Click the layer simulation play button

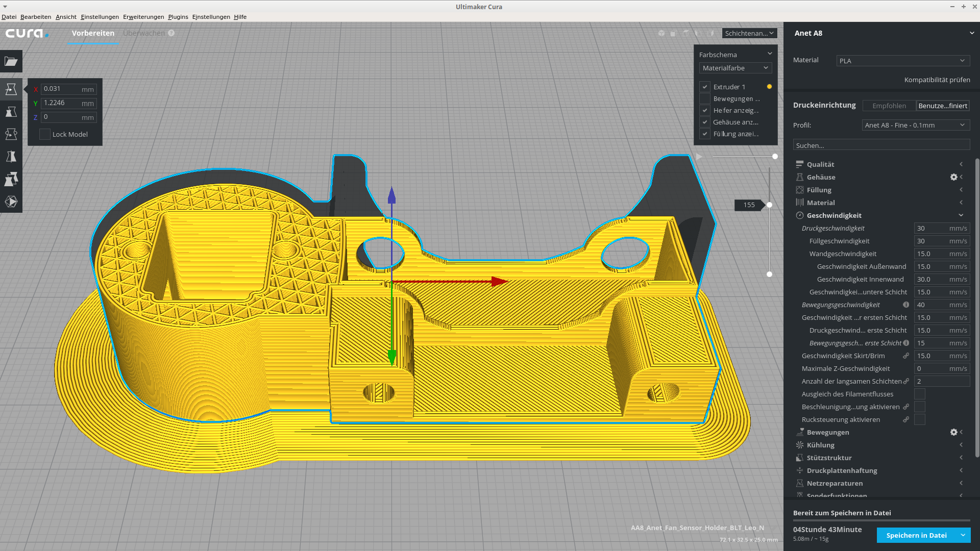[699, 157]
